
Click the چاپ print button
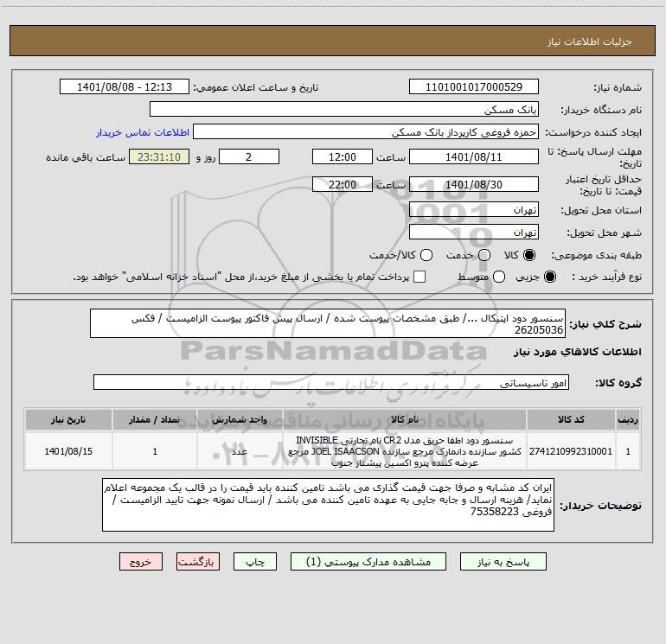point(255,562)
